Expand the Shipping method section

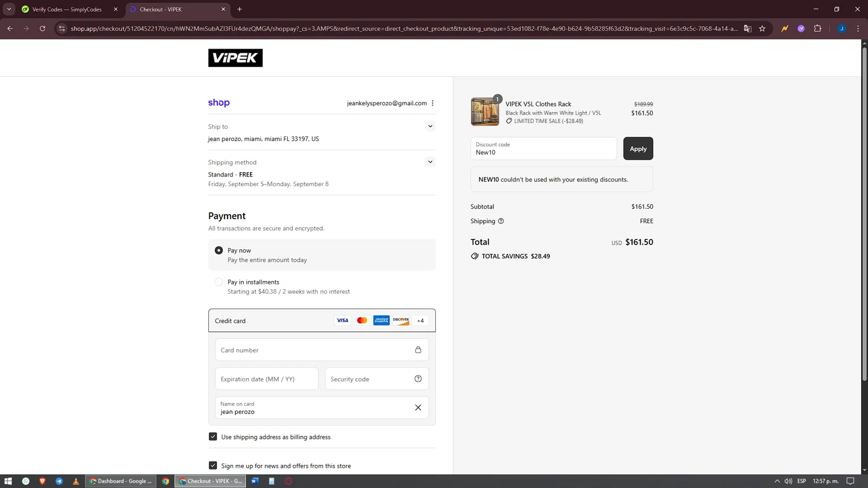pyautogui.click(x=430, y=162)
